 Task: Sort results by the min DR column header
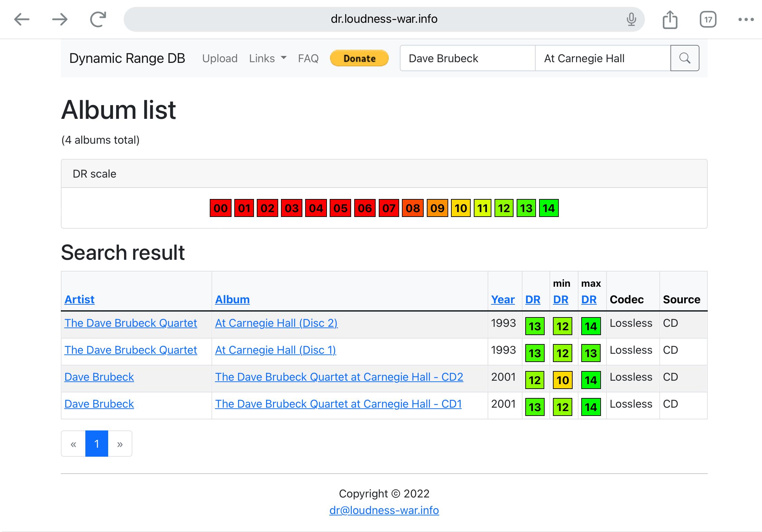click(x=561, y=300)
